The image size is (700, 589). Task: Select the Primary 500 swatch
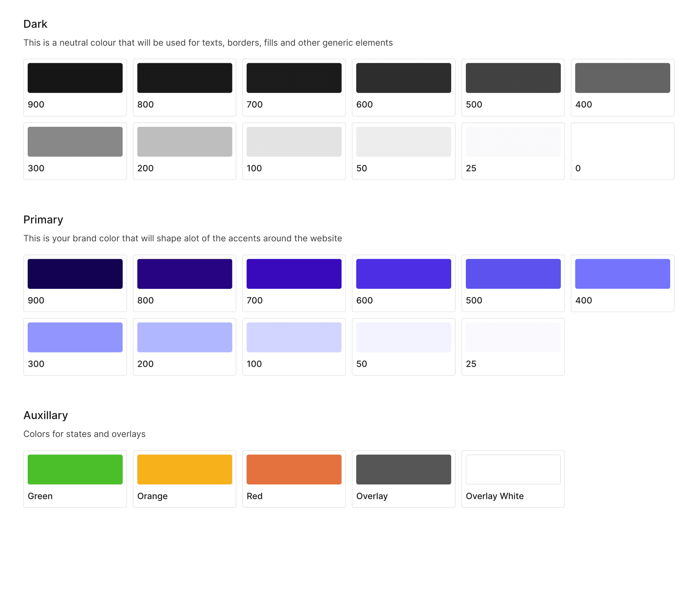coord(513,273)
